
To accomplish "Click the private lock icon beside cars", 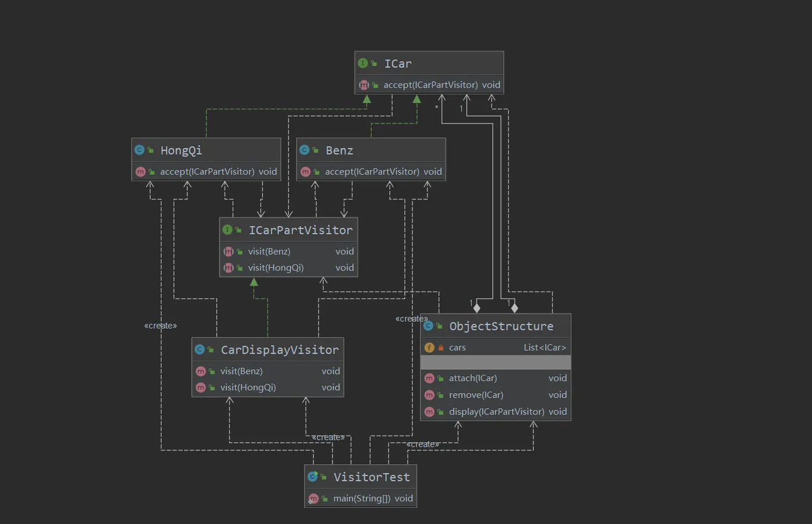I will (441, 348).
